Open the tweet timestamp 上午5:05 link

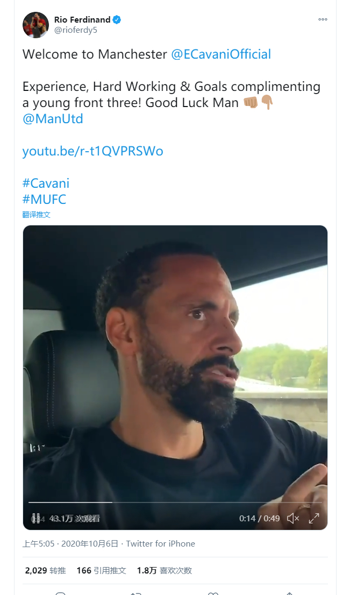[x=70, y=544]
